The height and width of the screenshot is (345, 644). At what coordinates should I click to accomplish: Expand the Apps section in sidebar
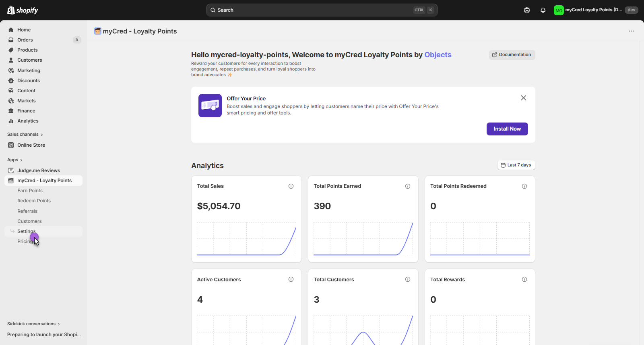click(x=15, y=160)
